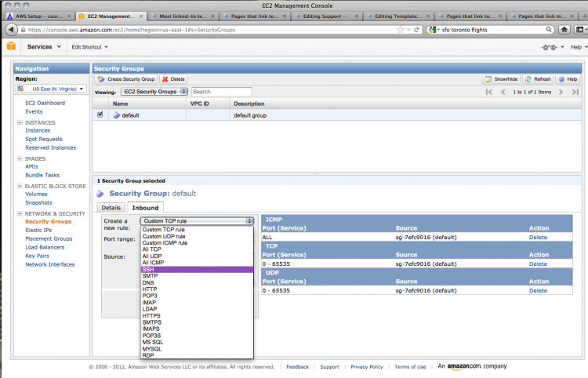588x378 pixels.
Task: Switch to Details tab
Action: [x=111, y=207]
